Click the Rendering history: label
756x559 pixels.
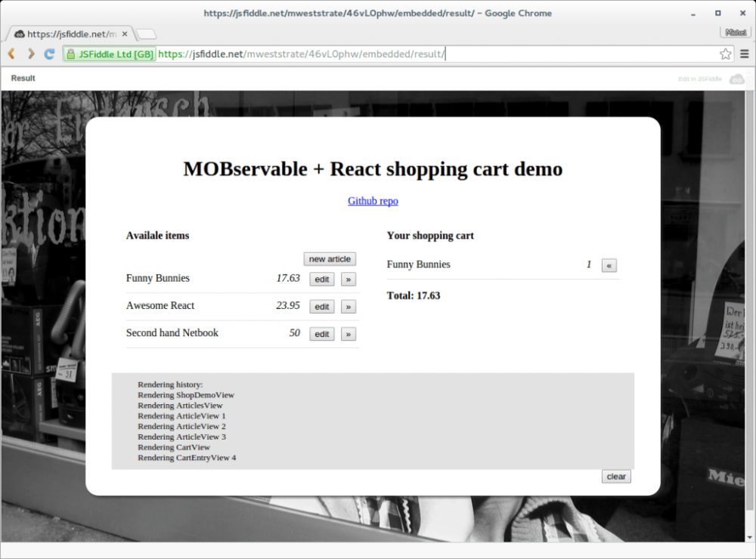click(170, 385)
